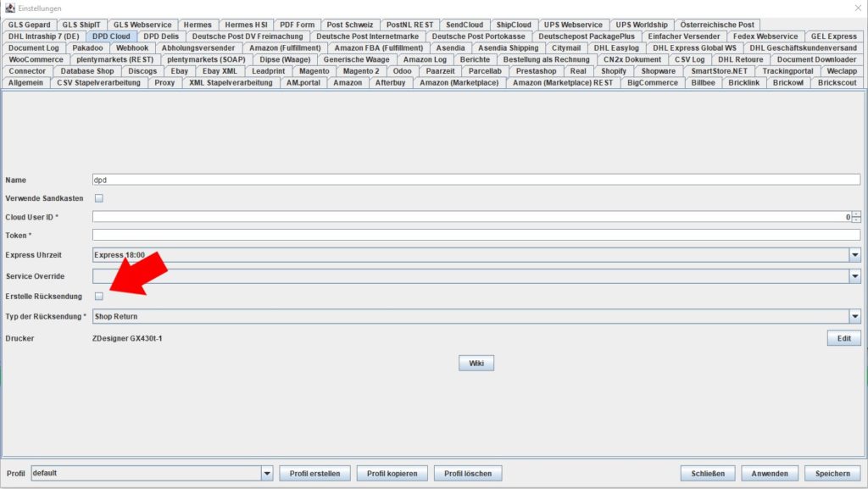Open the Odoo tab
This screenshot has height=489, width=868.
[403, 71]
